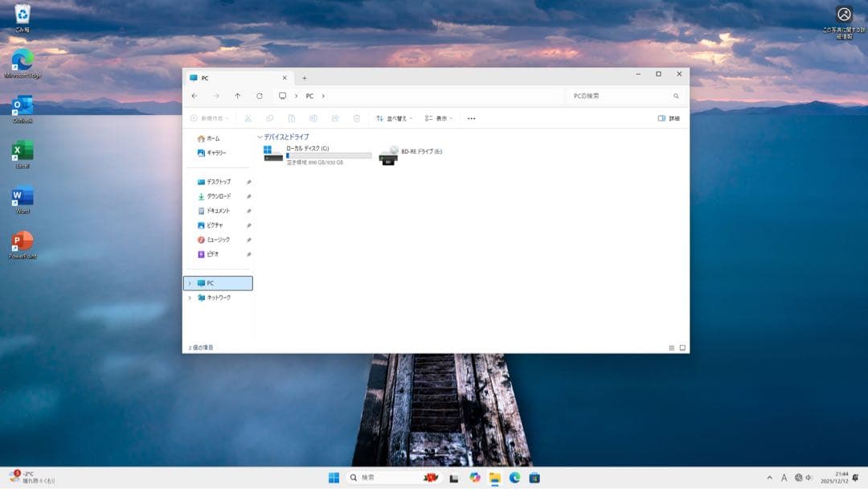Toggle the 詳細 (Details) pane button
The width and height of the screenshot is (868, 489).
(x=669, y=118)
